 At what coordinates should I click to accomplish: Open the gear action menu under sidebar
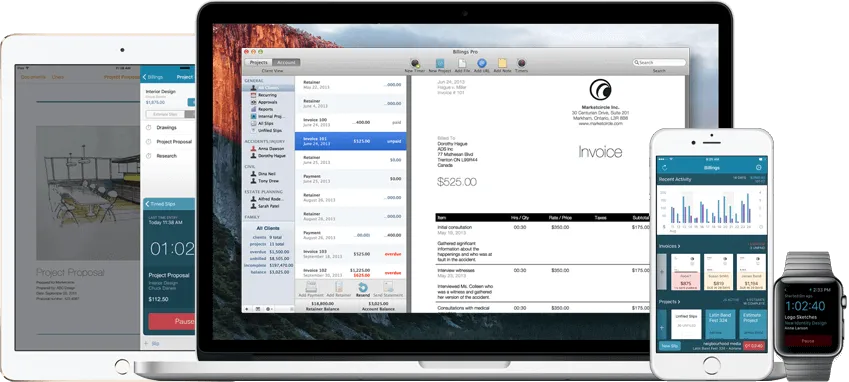click(x=269, y=309)
